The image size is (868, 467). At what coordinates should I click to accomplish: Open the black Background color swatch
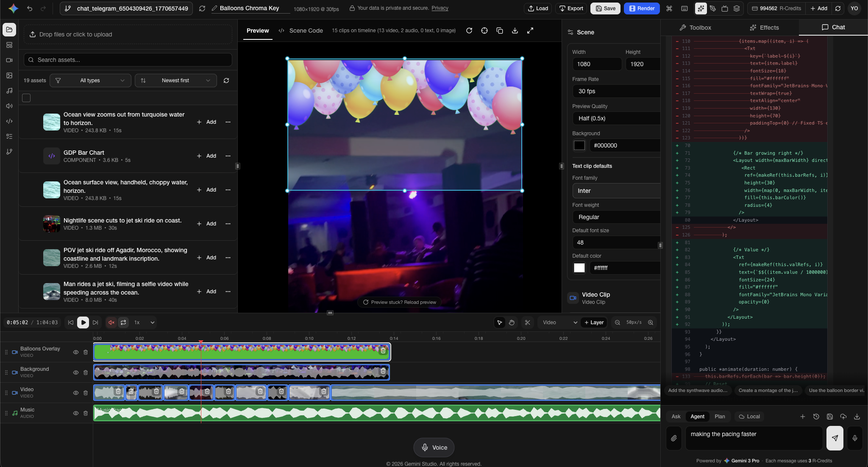579,145
